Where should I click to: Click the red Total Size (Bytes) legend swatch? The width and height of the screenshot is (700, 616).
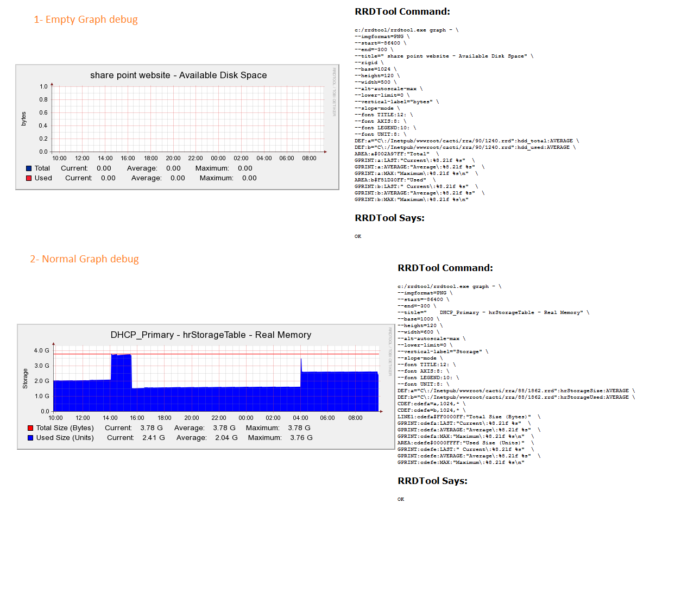(x=30, y=428)
